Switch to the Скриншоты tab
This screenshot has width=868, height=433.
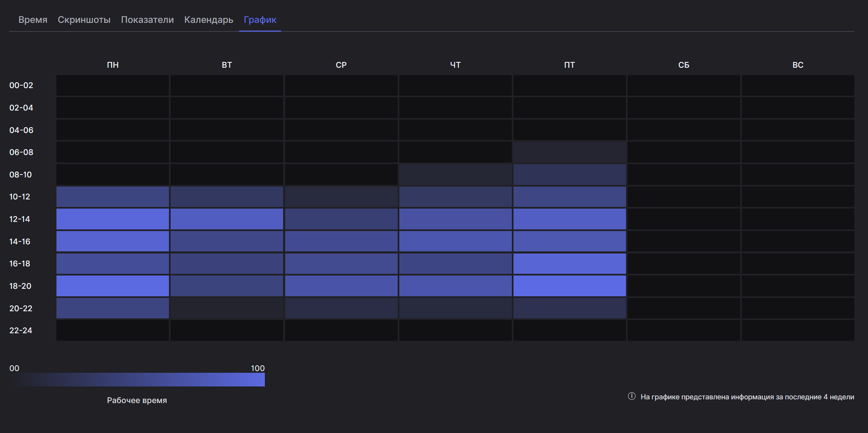pyautogui.click(x=84, y=20)
